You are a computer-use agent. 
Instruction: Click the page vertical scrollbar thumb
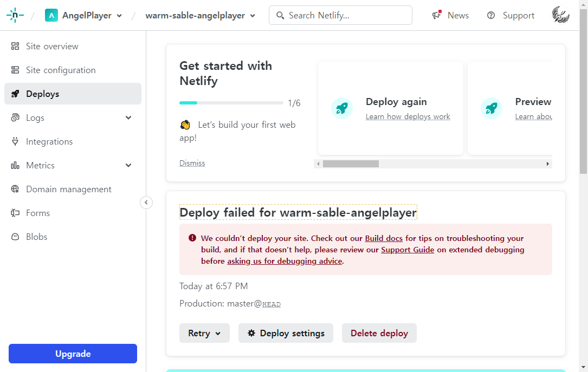pos(583,92)
